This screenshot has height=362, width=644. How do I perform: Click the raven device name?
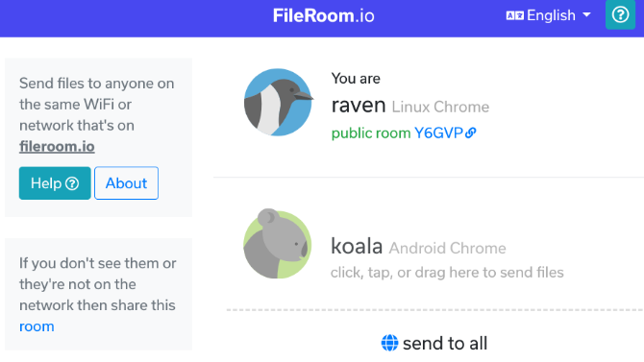[359, 105]
